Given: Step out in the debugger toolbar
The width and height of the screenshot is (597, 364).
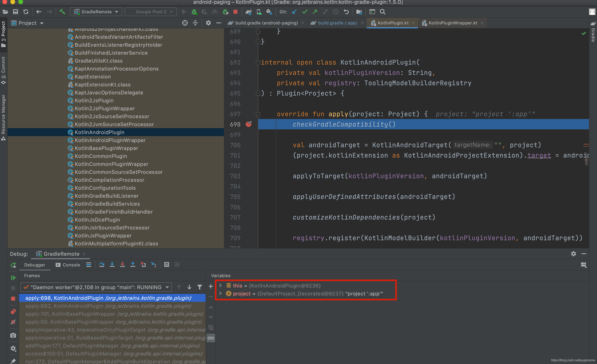Looking at the screenshot, I should [133, 265].
